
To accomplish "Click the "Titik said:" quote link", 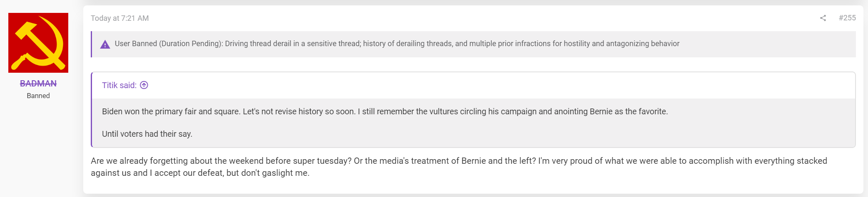I will click(x=119, y=85).
